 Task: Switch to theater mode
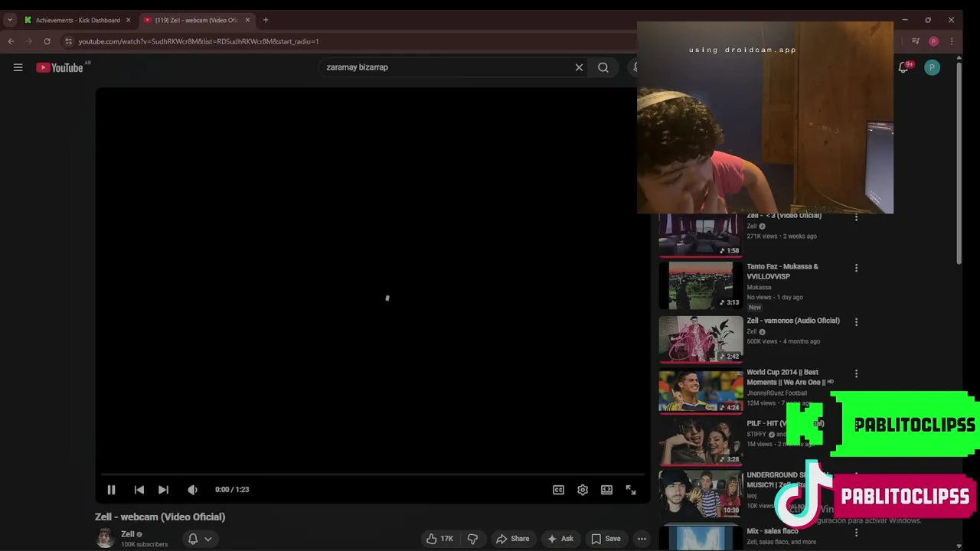[606, 490]
